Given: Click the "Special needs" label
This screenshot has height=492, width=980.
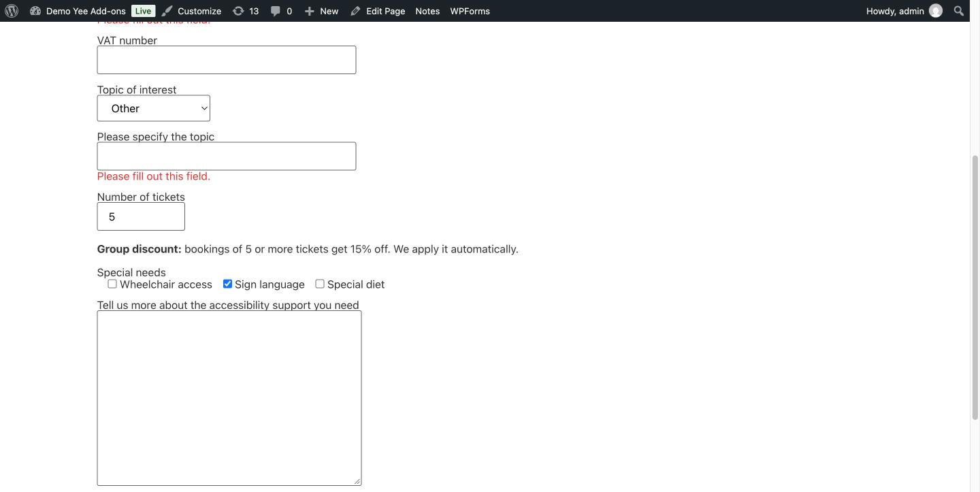Looking at the screenshot, I should pos(131,272).
